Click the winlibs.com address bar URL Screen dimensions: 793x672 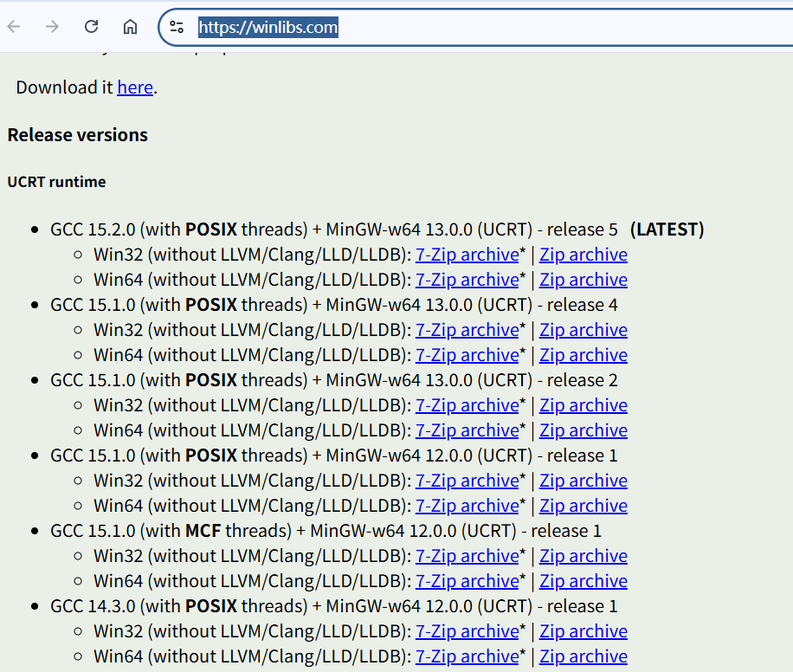268,28
